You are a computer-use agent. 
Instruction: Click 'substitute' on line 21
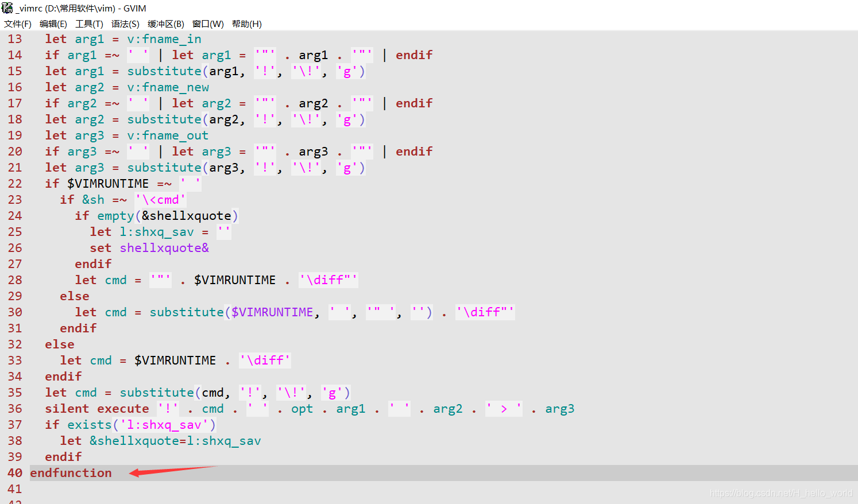click(164, 168)
